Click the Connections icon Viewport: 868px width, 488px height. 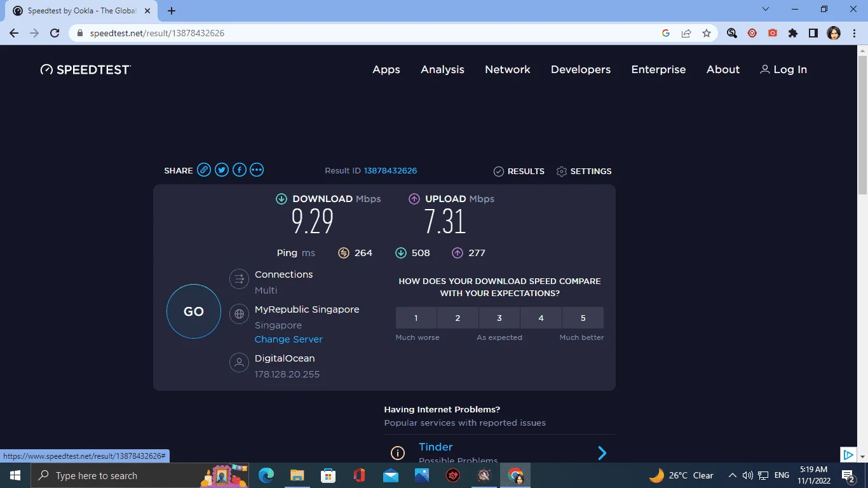click(x=239, y=279)
